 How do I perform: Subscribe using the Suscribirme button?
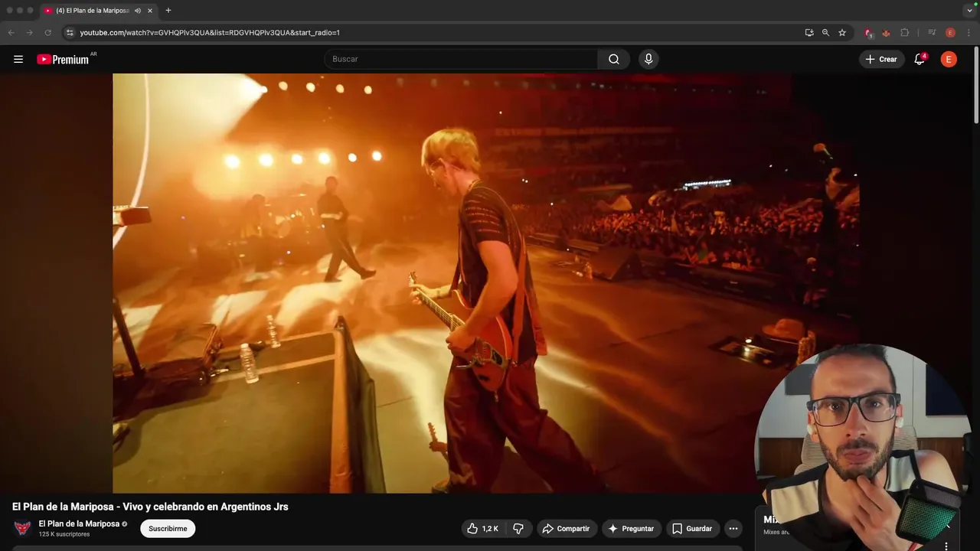(168, 528)
